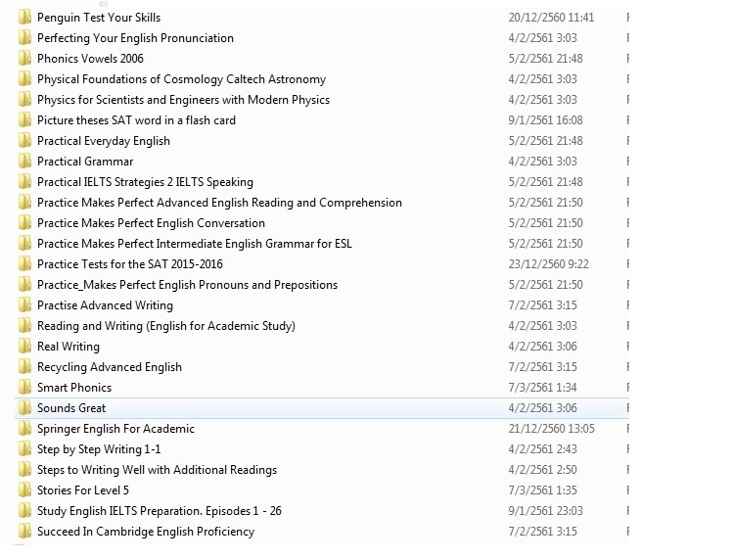Viewport: 733px width, 560px height.
Task: Click the 'Perfecting Your English Pronunciation' name
Action: tap(135, 38)
